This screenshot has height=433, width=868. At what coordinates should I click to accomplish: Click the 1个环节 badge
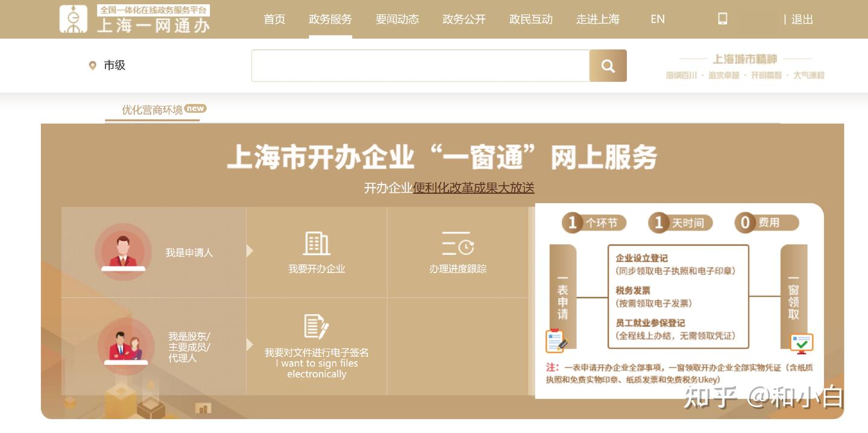pyautogui.click(x=594, y=223)
